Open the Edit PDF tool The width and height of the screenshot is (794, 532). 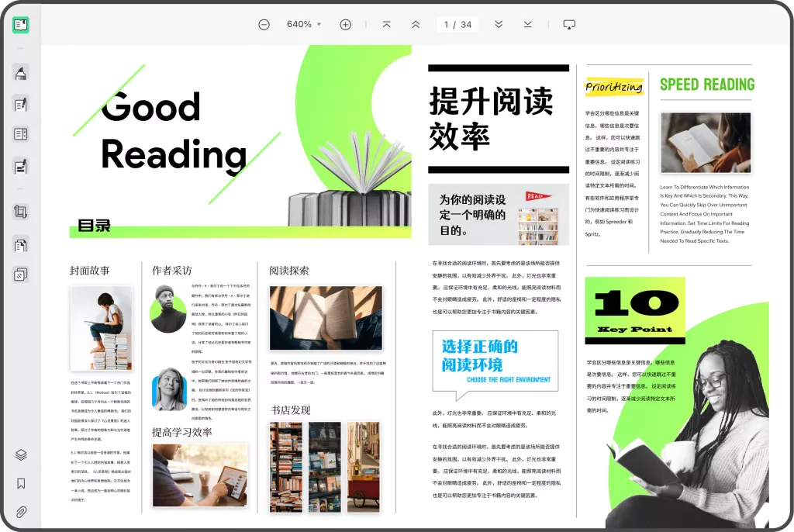tap(21, 104)
